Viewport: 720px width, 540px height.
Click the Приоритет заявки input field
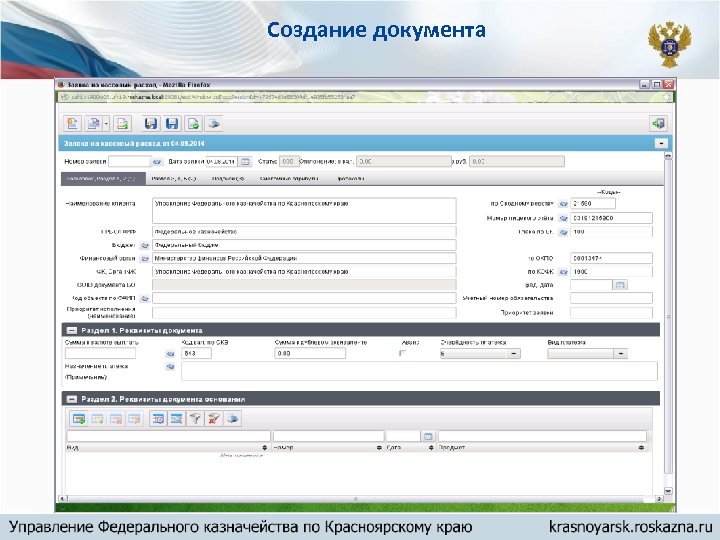[x=611, y=313]
